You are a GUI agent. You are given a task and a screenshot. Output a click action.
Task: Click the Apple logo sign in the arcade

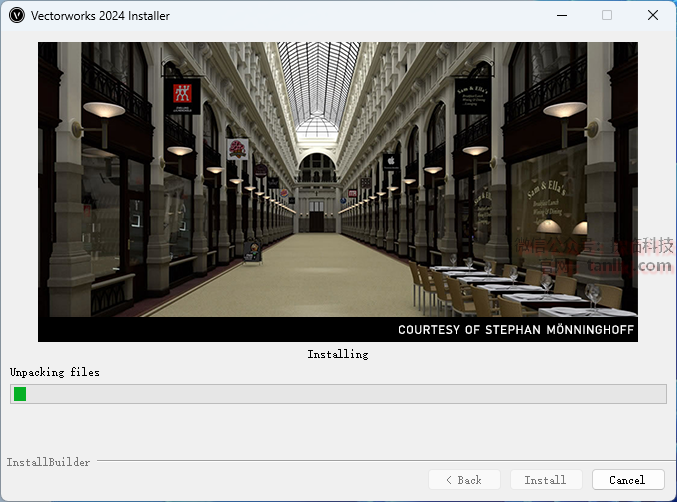(391, 160)
